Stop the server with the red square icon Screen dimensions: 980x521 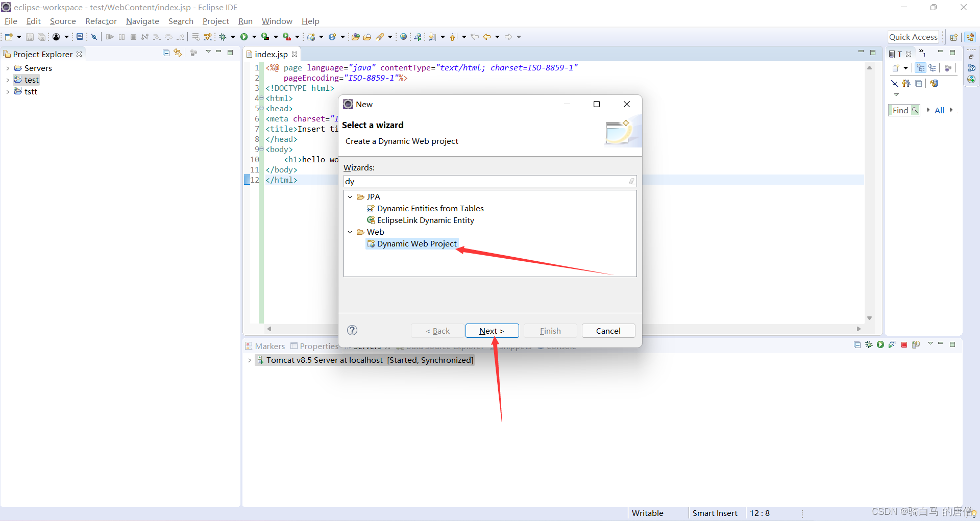[904, 345]
